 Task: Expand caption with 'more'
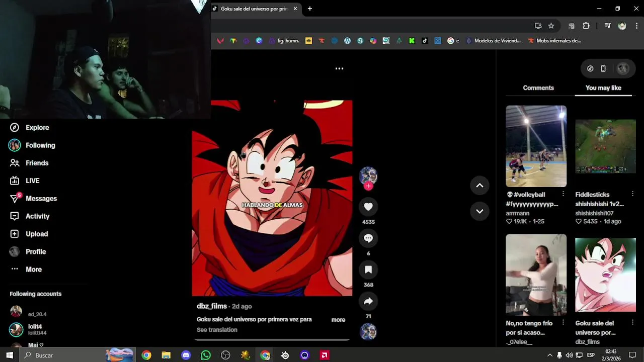pyautogui.click(x=338, y=320)
